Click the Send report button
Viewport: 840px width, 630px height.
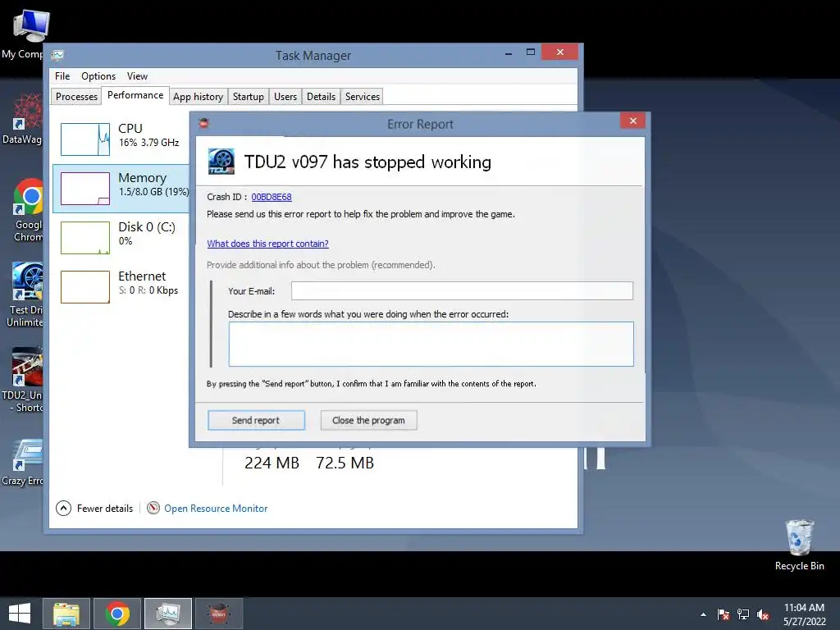click(256, 420)
